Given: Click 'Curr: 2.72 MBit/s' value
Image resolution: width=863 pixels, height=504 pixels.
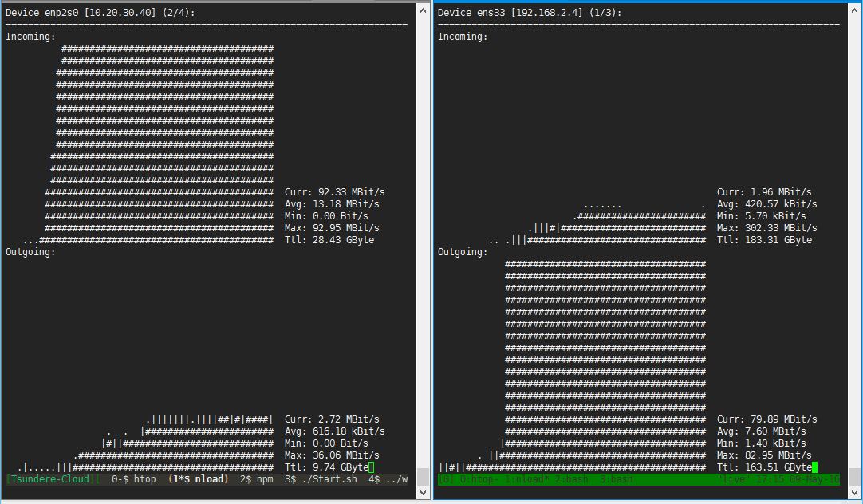Looking at the screenshot, I should pos(332,419).
